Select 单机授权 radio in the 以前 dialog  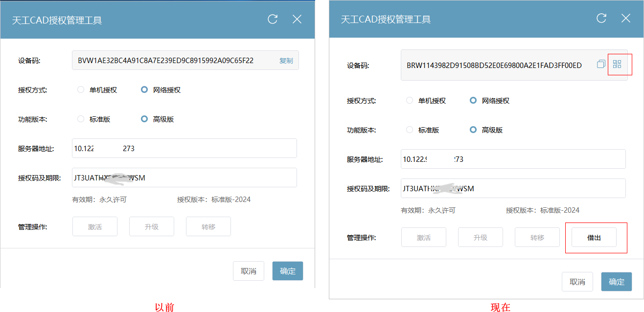click(x=81, y=89)
